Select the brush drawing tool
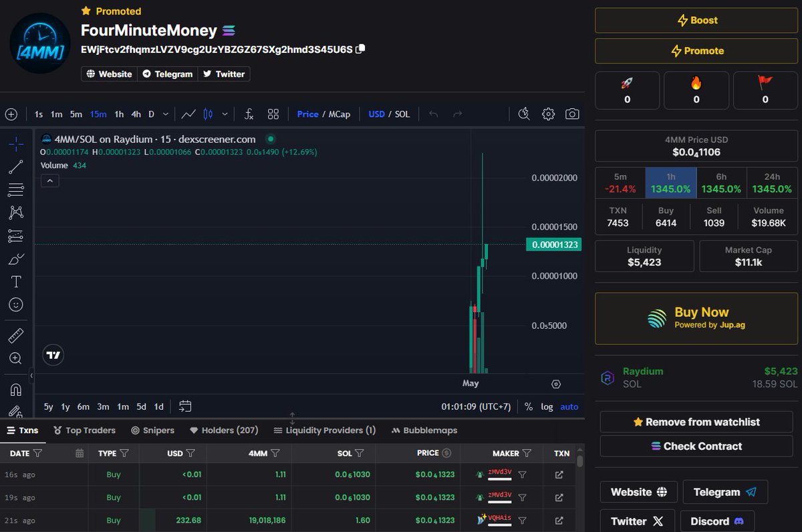 [x=16, y=259]
